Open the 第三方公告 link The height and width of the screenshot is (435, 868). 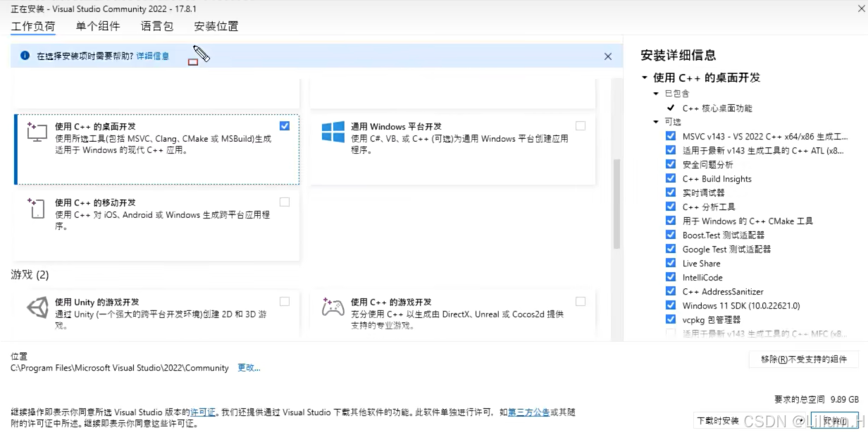pos(528,412)
